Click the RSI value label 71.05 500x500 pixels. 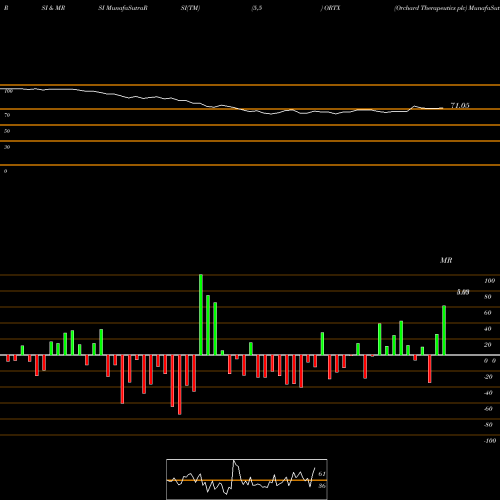[x=460, y=106]
